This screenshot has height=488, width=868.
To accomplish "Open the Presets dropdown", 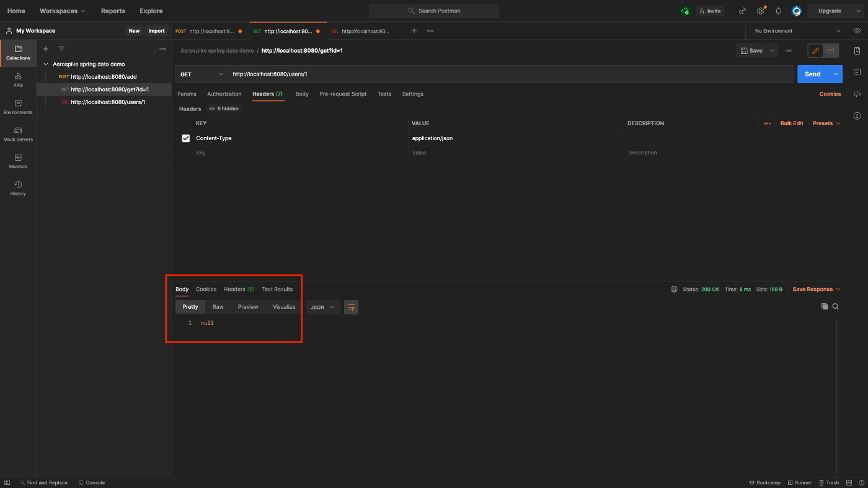I will coord(826,123).
